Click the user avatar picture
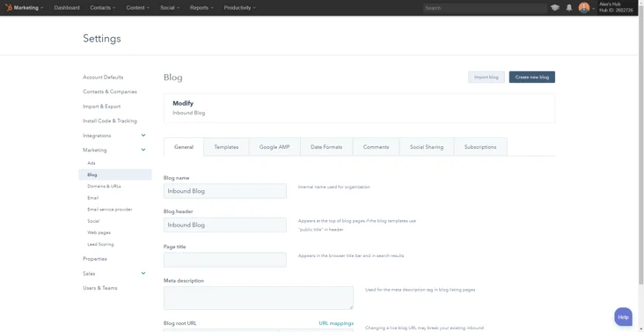This screenshot has height=332, width=644. coord(583,8)
